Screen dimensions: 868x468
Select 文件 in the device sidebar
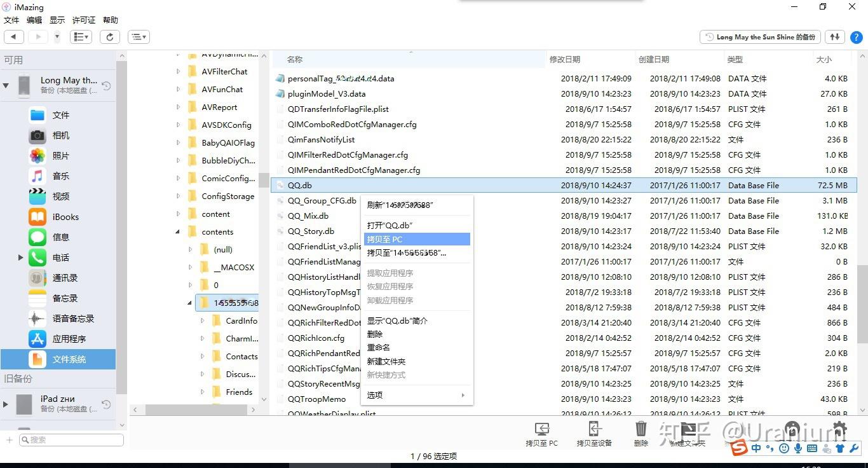click(61, 115)
